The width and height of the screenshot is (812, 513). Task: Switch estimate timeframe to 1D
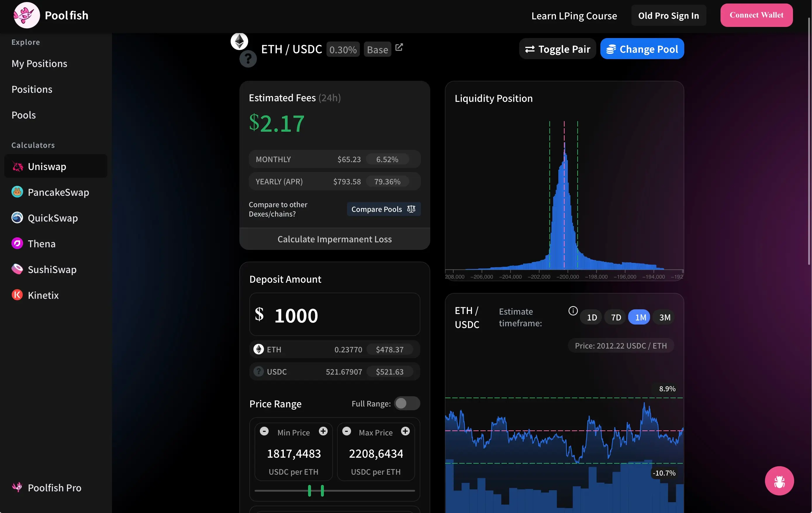coord(591,317)
